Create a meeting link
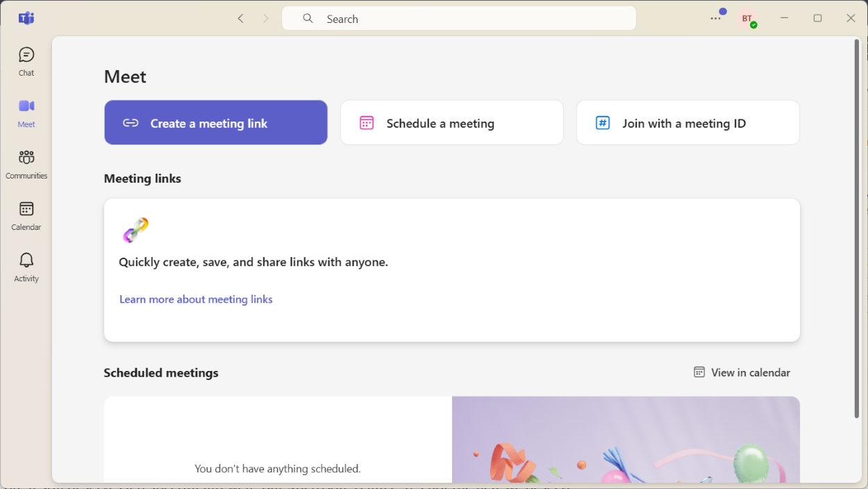Screen dimensions: 868x489 click(x=215, y=122)
